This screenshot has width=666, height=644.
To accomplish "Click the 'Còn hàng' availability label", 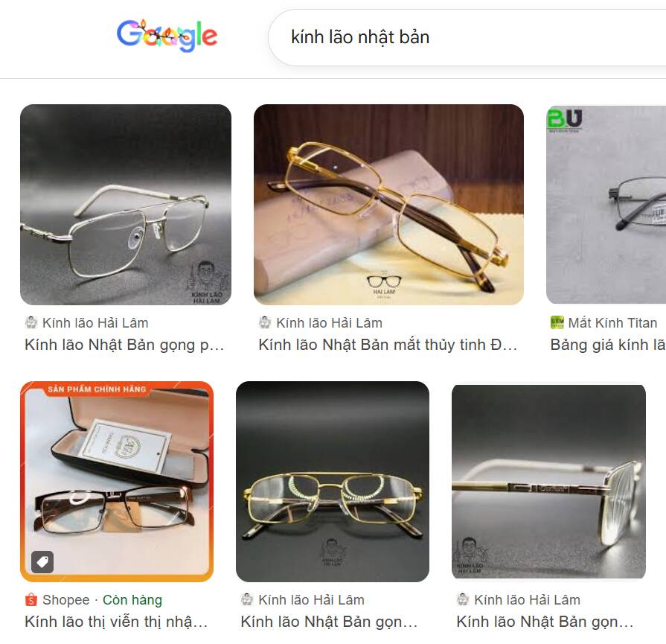I will click(132, 600).
